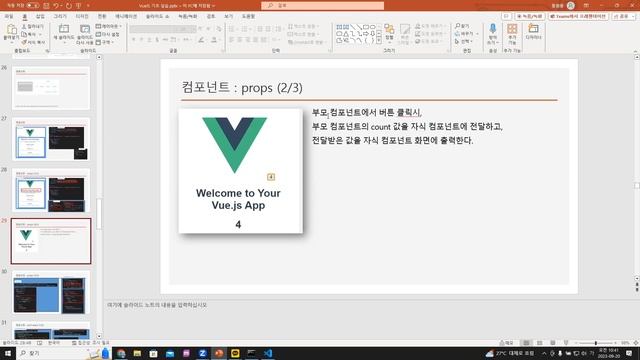Screen dimensions: 640x360
Task: Click the New Slide (새 슬라이드) icon
Action: pos(64,29)
